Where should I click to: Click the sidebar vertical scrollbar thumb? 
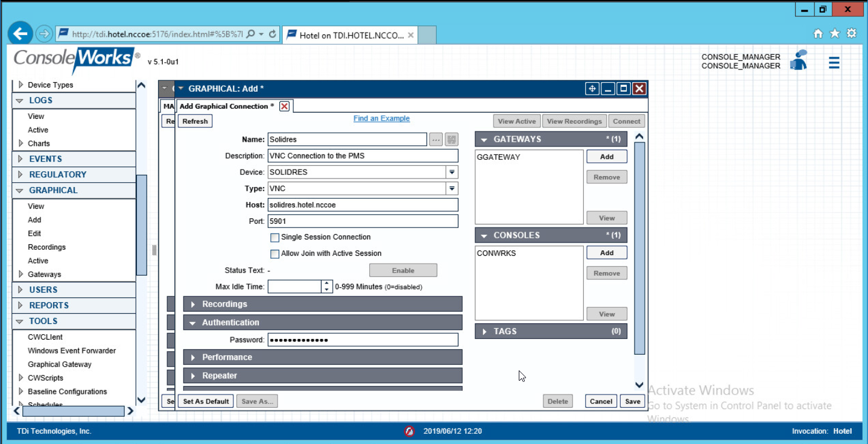point(141,224)
